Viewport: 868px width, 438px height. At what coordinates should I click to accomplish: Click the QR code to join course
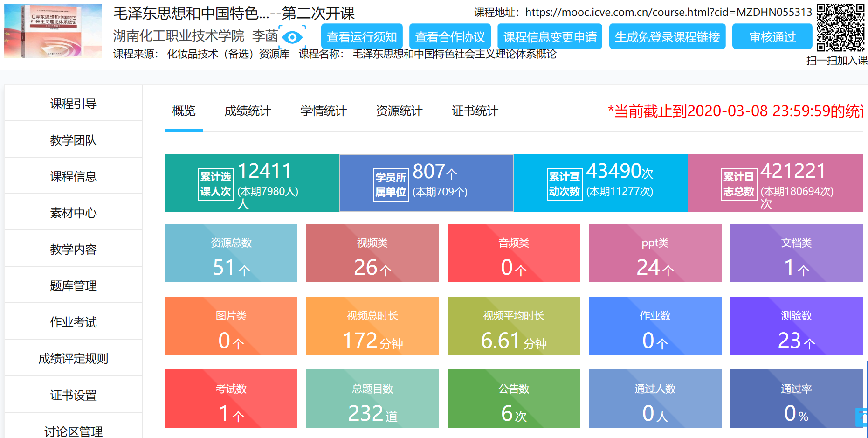tap(840, 28)
